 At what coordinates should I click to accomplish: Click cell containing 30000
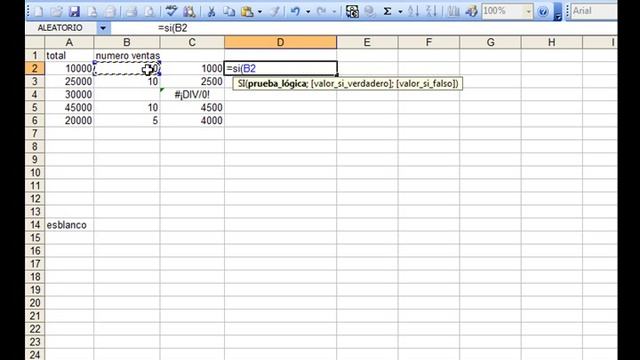click(69, 94)
